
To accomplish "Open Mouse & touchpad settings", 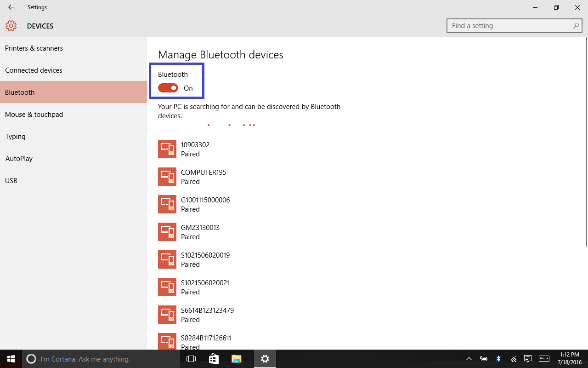I will click(x=34, y=115).
